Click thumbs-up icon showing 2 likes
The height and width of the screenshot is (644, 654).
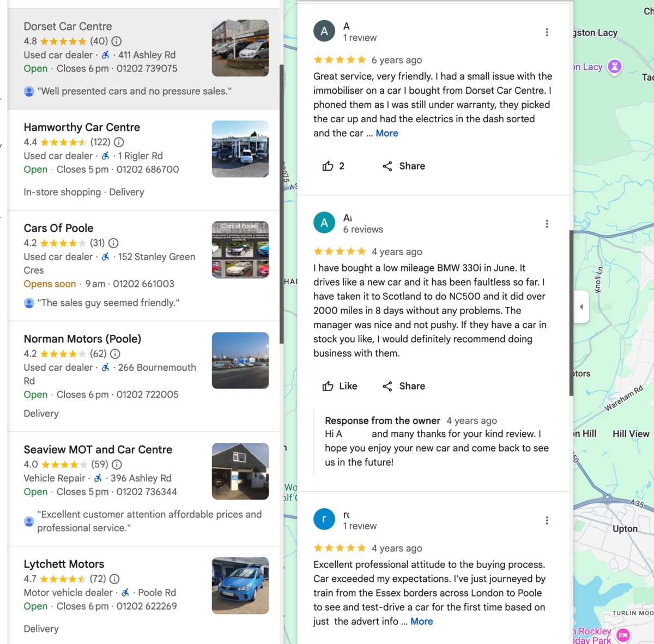(328, 166)
